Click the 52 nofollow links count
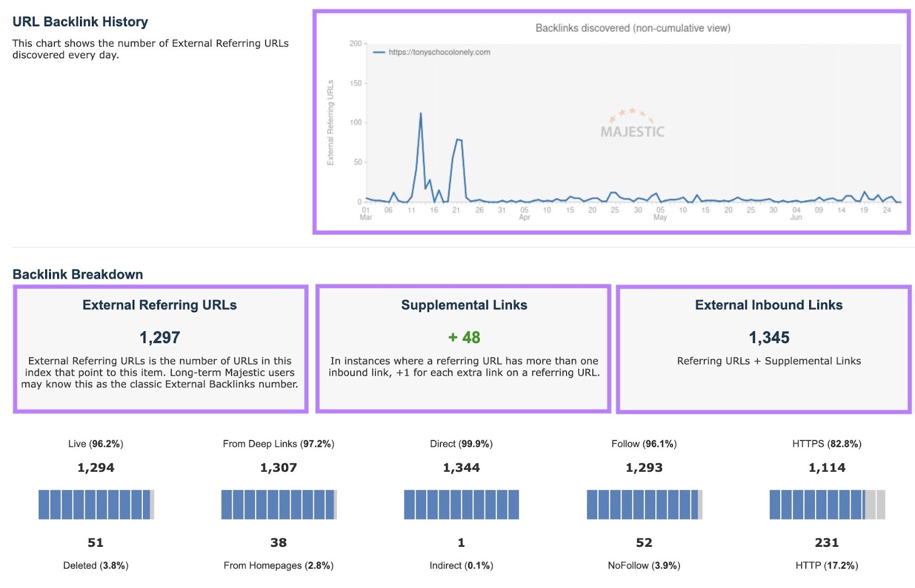The image size is (915, 588). (644, 542)
